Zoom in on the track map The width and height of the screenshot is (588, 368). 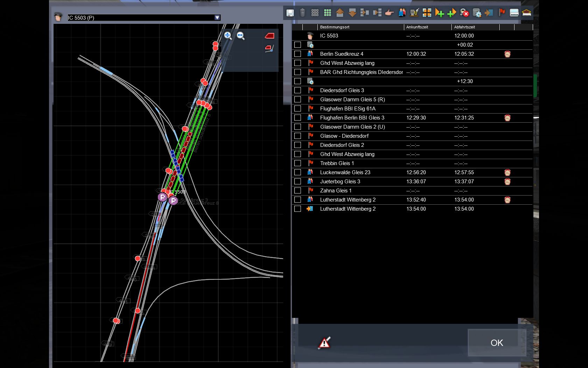tap(228, 35)
